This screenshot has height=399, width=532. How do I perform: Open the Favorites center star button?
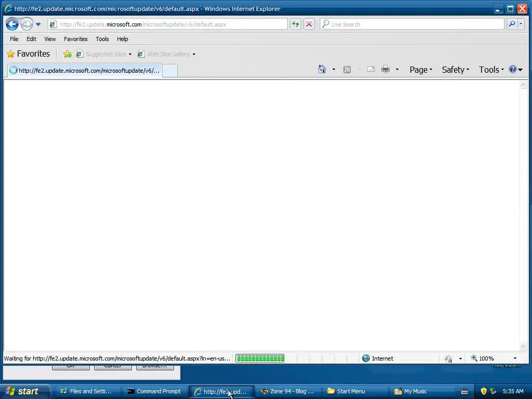click(29, 54)
